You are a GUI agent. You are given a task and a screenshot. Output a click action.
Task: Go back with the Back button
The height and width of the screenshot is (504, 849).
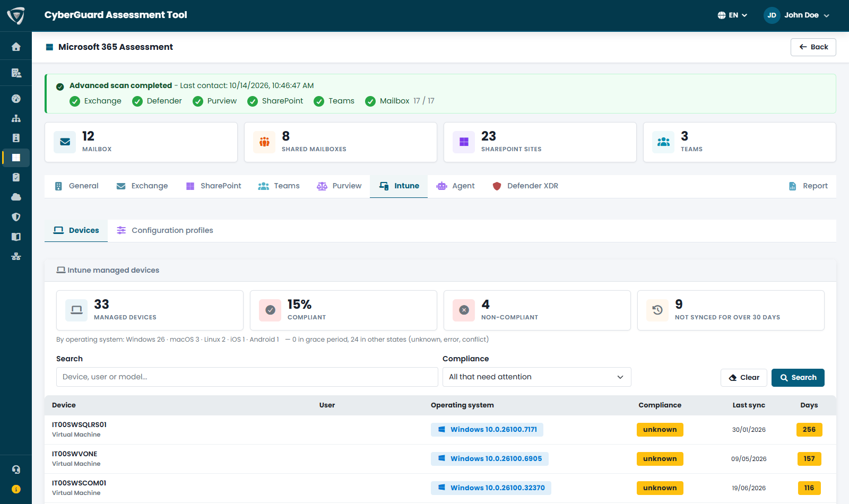click(x=813, y=47)
